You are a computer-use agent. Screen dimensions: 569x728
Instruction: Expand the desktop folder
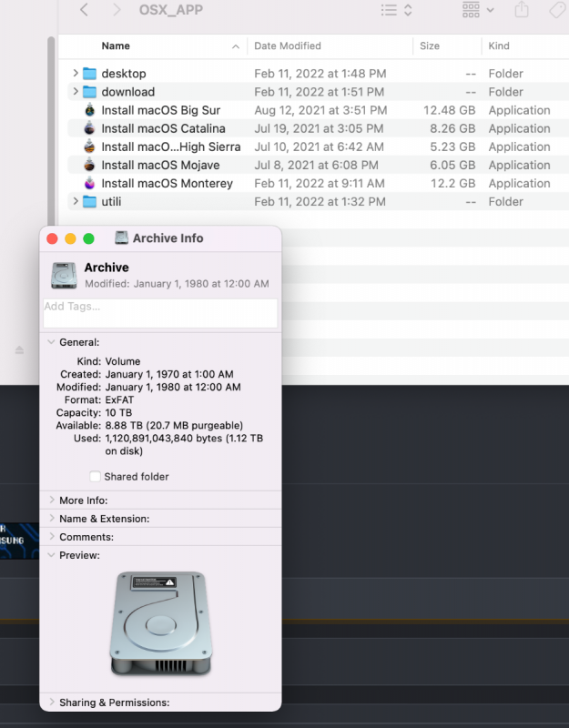point(76,73)
